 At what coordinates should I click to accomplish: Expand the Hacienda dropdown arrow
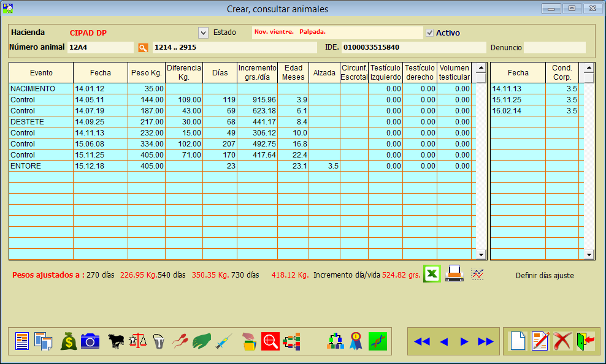point(204,32)
